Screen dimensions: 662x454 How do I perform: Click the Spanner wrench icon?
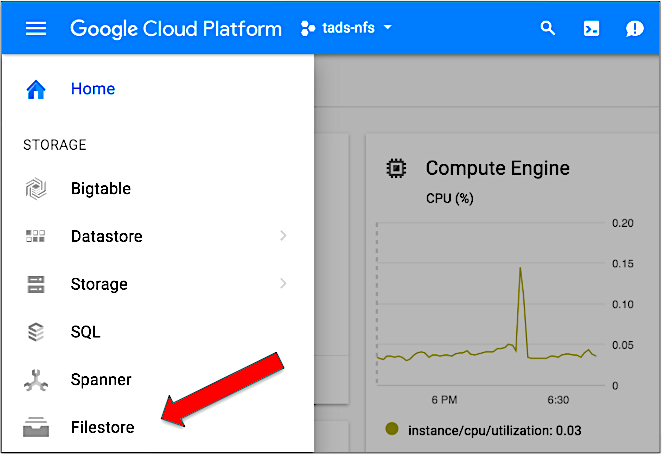pos(36,380)
